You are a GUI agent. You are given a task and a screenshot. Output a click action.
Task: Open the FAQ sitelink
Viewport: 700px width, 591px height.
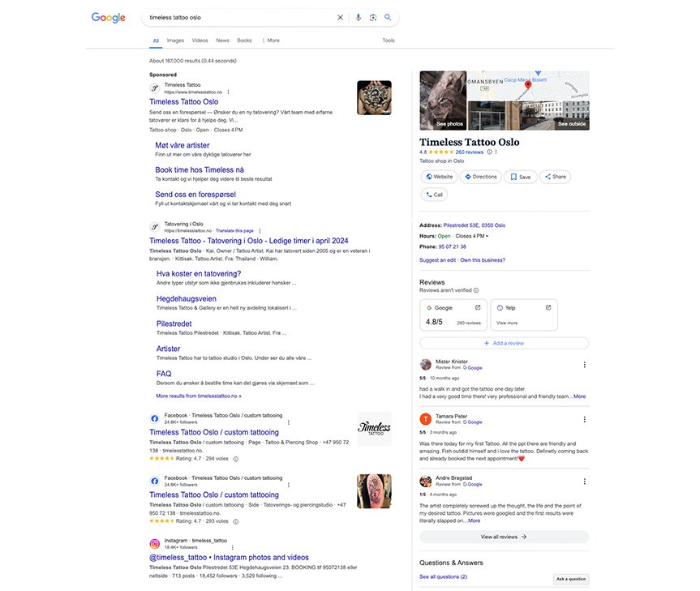click(164, 374)
